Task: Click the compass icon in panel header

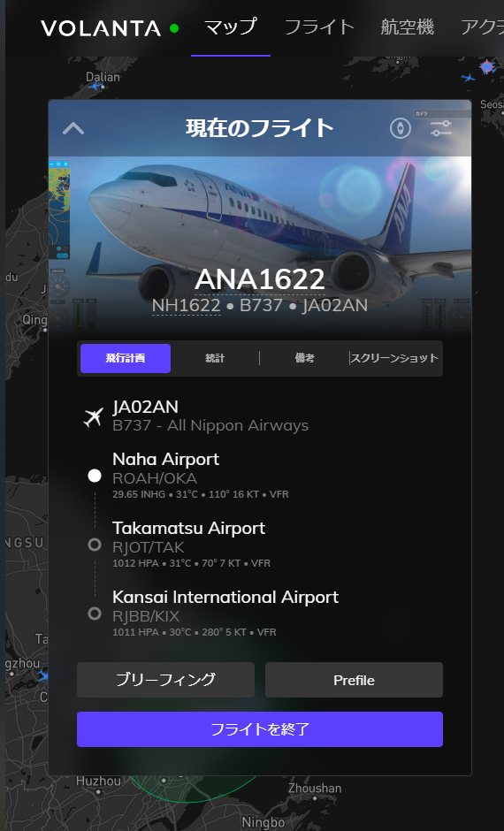Action: pyautogui.click(x=401, y=128)
